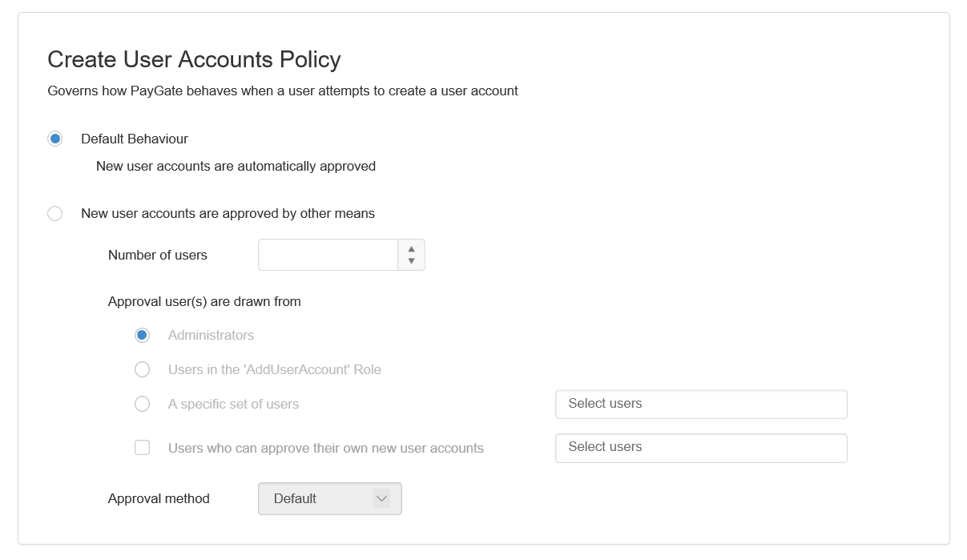The height and width of the screenshot is (560, 967).
Task: Click the 'Administrators' option label
Action: pyautogui.click(x=211, y=336)
